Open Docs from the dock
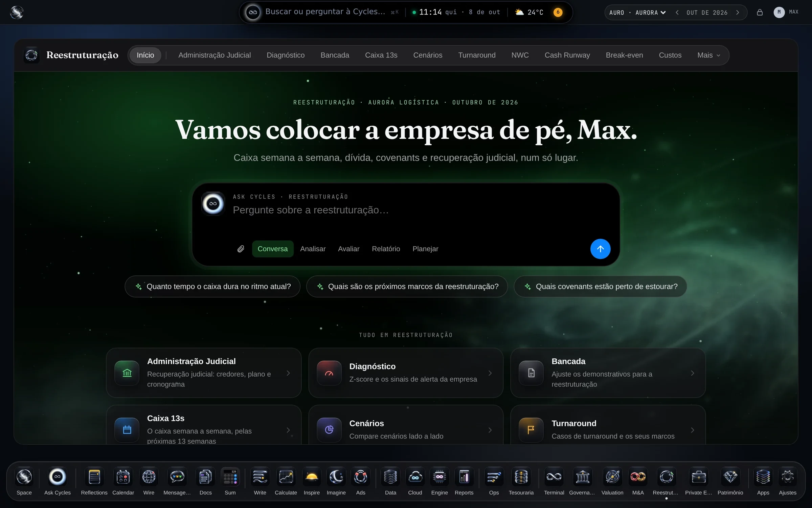This screenshot has width=812, height=508. (x=205, y=477)
